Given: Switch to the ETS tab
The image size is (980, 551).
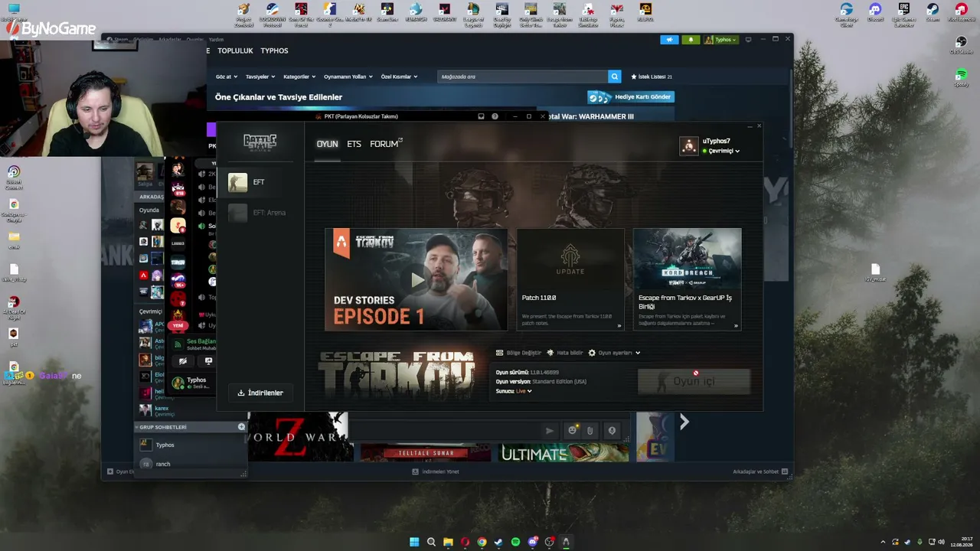Looking at the screenshot, I should pos(354,144).
